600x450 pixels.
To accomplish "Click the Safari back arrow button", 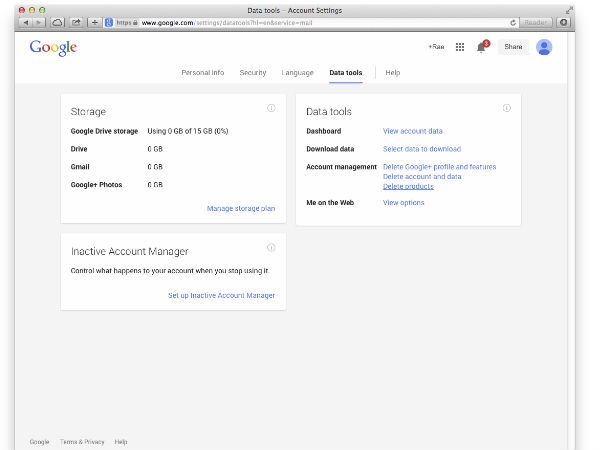I will pyautogui.click(x=26, y=23).
